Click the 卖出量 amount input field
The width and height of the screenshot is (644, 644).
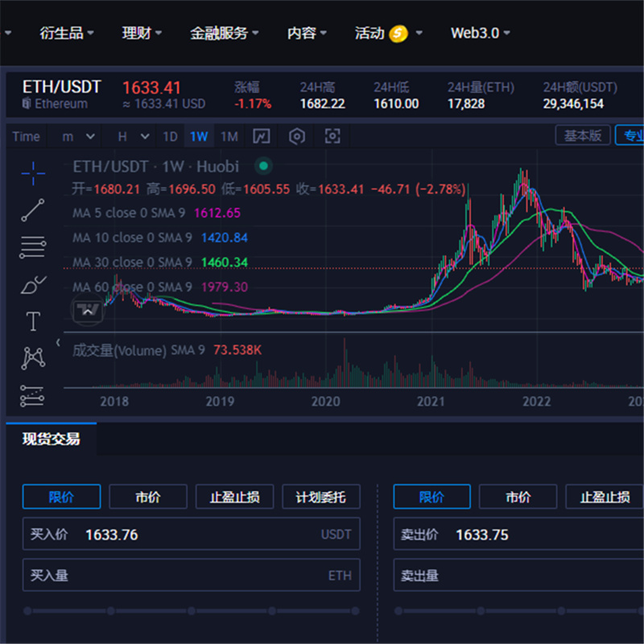tap(518, 575)
